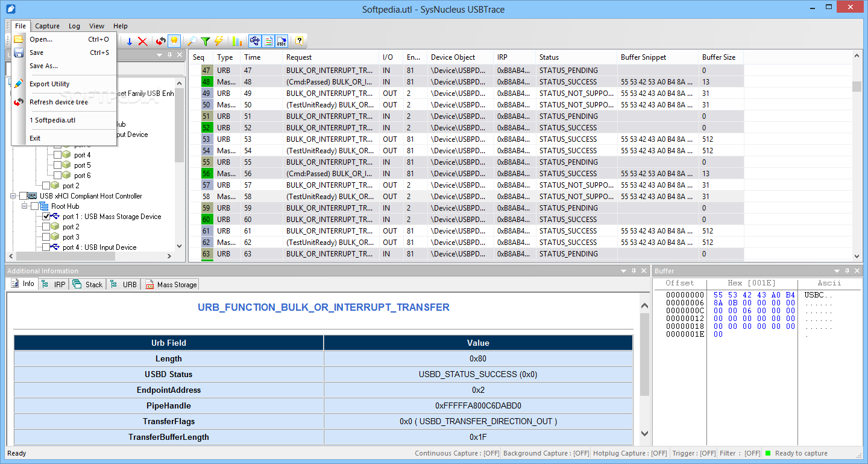
Task: Switch to the Stack tab
Action: coord(88,284)
